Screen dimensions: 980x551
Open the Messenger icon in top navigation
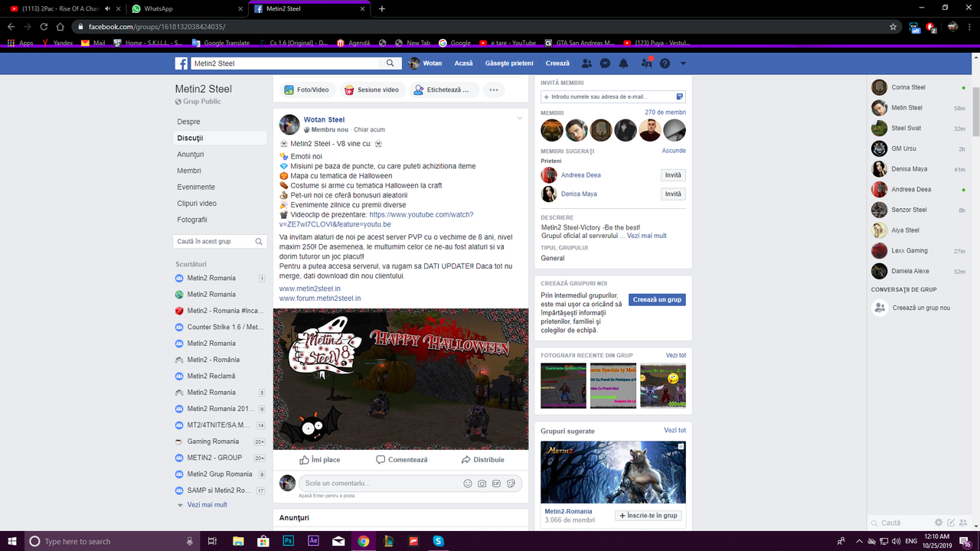(605, 63)
